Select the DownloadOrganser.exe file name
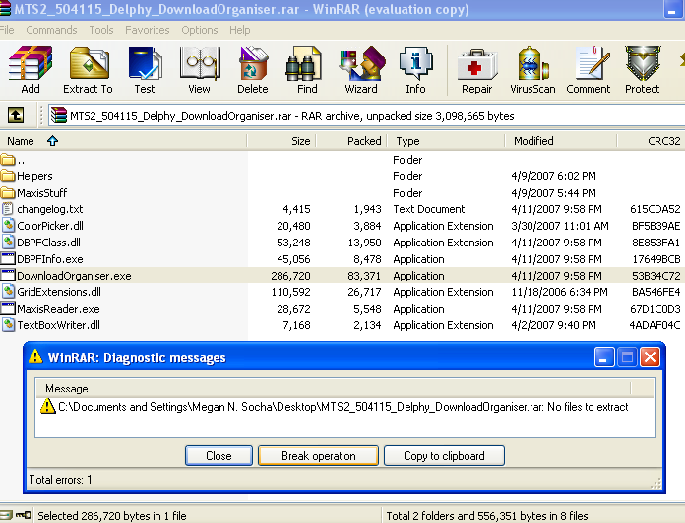 [74, 276]
